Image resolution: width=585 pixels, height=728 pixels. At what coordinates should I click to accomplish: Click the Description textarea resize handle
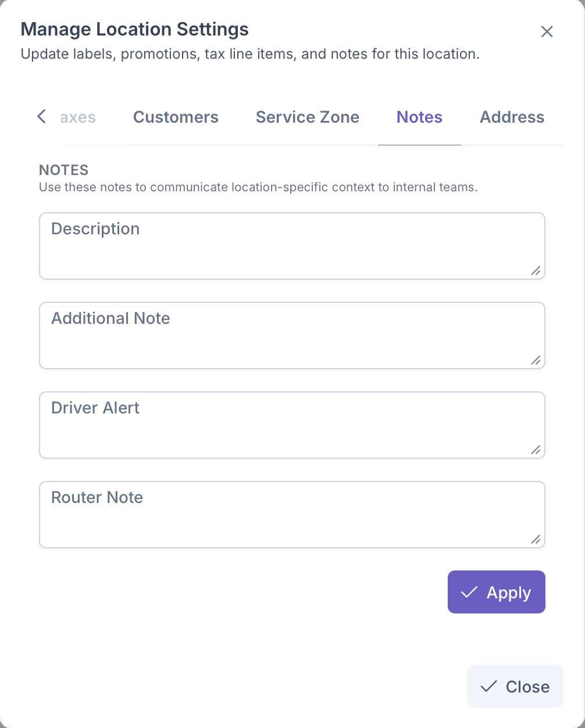(536, 270)
